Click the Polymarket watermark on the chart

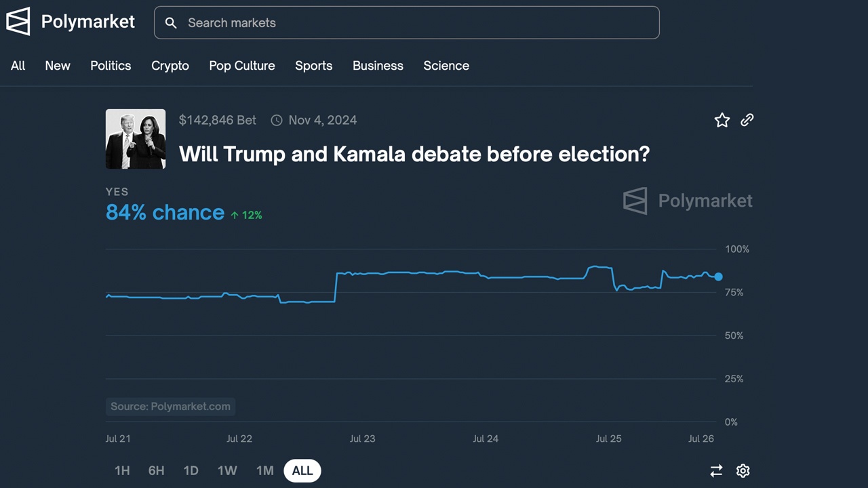coord(687,201)
